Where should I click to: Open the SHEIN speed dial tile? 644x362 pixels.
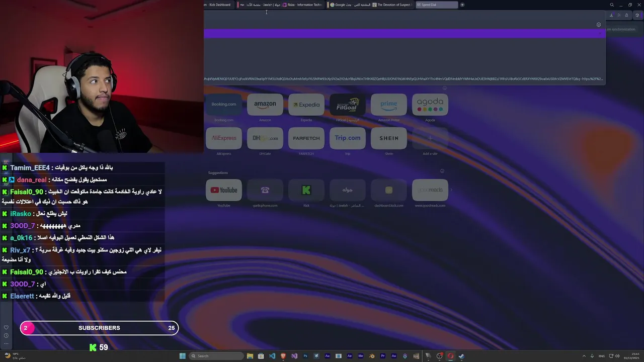tap(389, 138)
